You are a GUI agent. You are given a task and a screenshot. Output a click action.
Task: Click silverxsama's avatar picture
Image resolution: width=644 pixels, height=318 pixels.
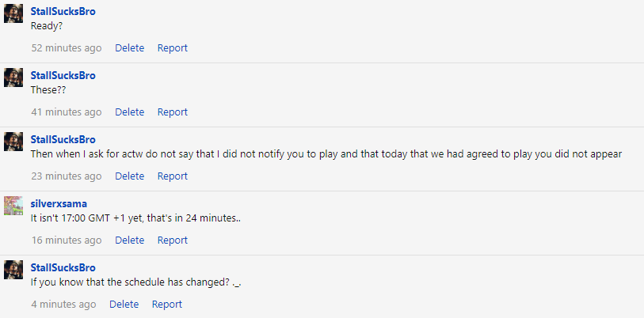click(x=13, y=206)
